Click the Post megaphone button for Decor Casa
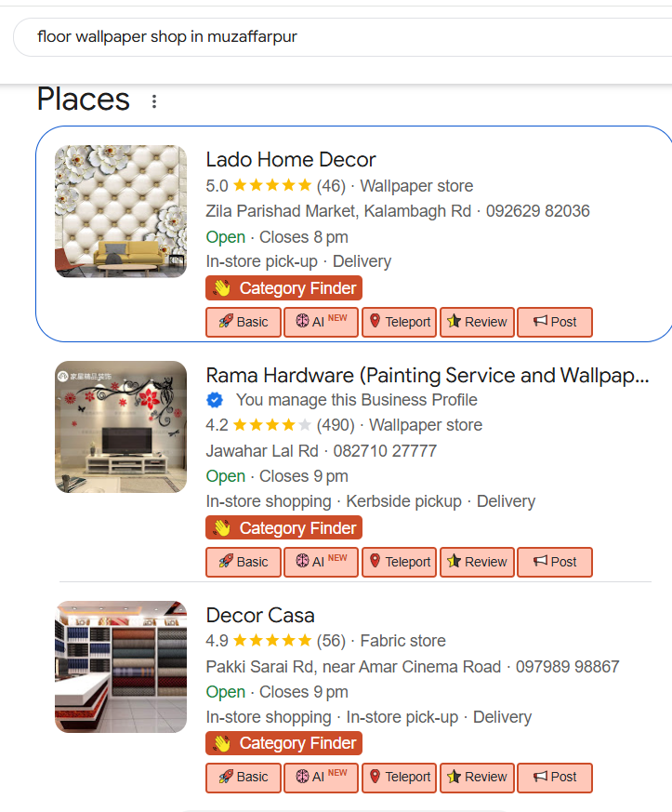 pos(555,777)
